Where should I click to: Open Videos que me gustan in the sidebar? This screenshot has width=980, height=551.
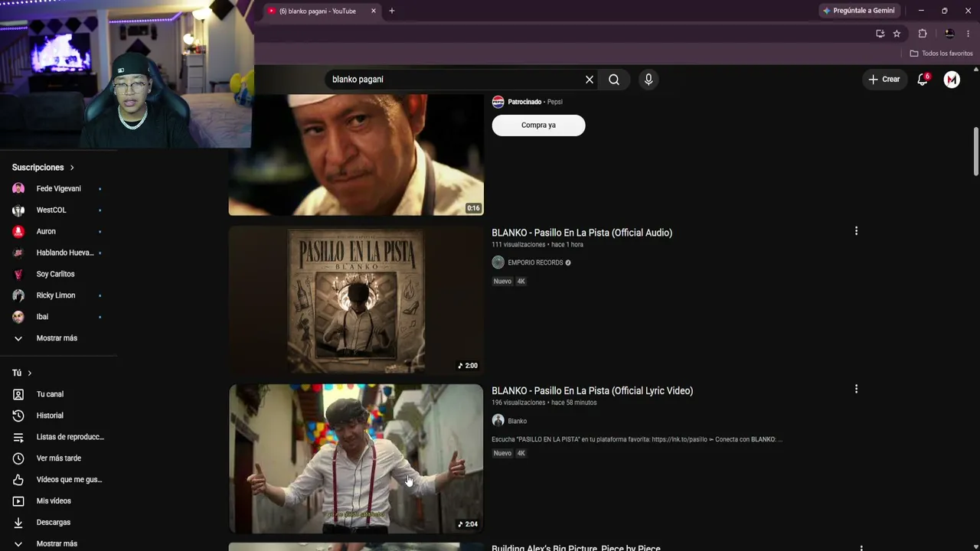click(x=58, y=480)
